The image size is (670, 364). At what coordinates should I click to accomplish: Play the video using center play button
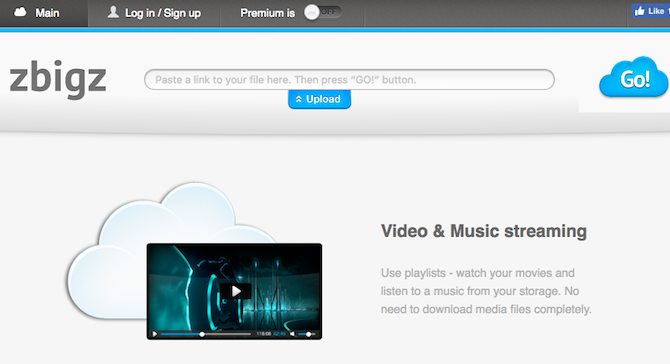tap(236, 291)
